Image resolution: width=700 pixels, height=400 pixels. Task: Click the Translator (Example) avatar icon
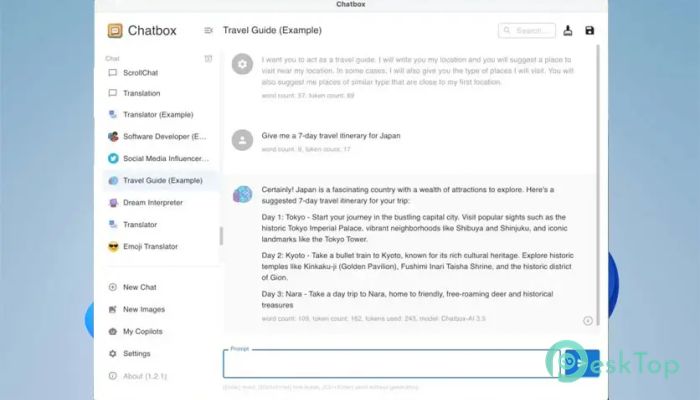click(x=113, y=114)
